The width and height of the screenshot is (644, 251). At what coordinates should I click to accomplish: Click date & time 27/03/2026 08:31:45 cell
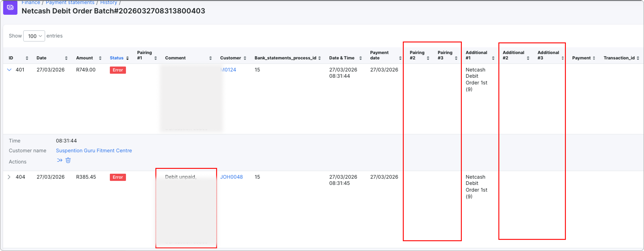pos(343,180)
